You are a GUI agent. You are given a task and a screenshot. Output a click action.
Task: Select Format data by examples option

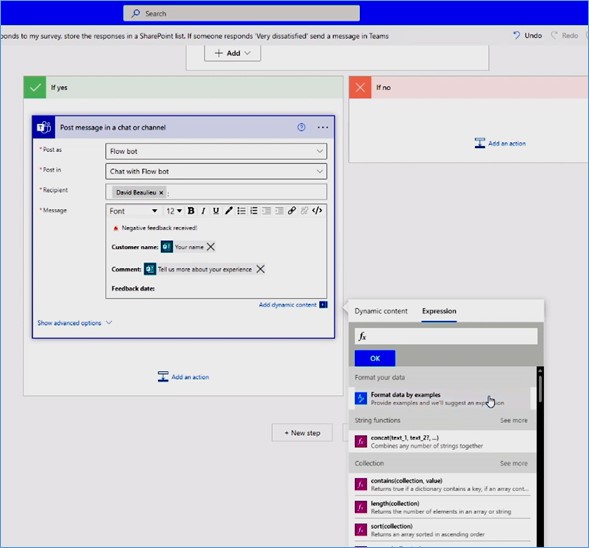pos(443,398)
